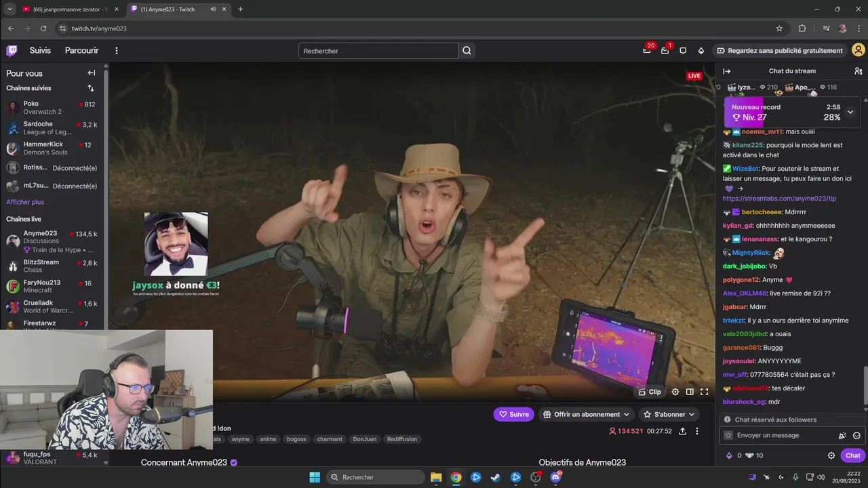Viewport: 868px width, 488px height.
Task: Open the celebration icon in message box
Action: pyautogui.click(x=842, y=436)
